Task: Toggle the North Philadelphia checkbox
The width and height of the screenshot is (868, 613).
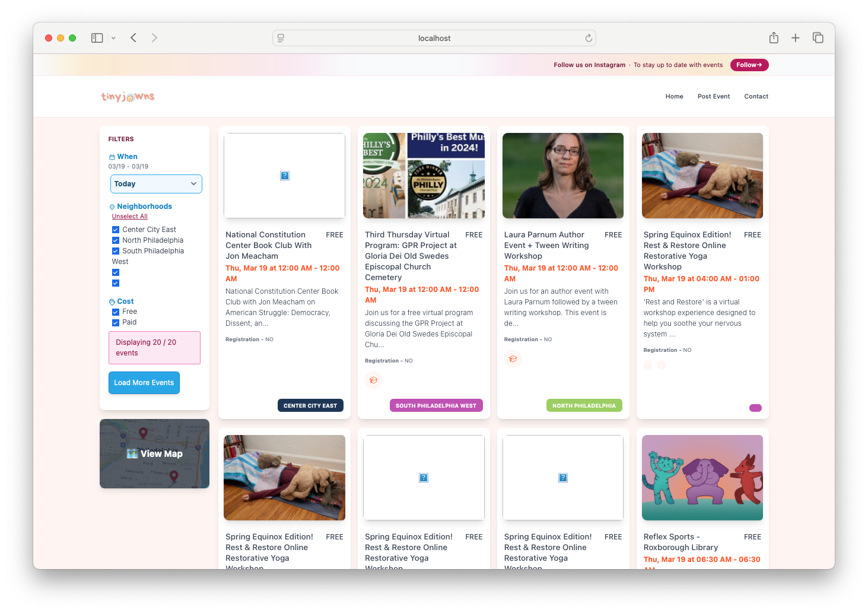Action: [116, 240]
